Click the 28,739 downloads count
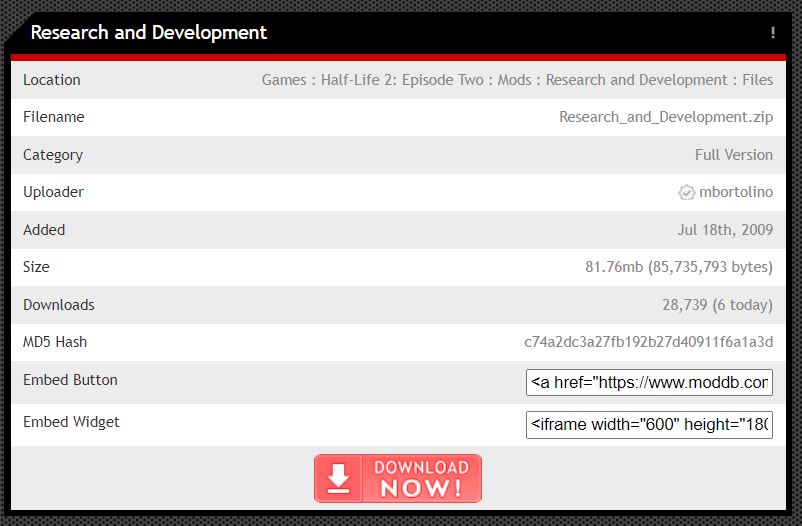Viewport: 802px width, 526px height. [717, 305]
